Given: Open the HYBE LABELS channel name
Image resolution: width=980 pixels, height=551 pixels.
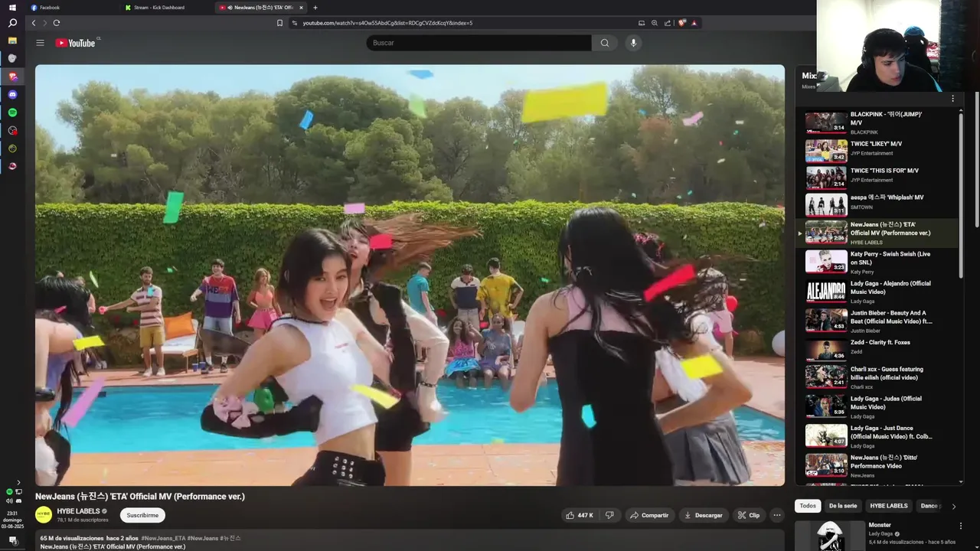Looking at the screenshot, I should 78,511.
